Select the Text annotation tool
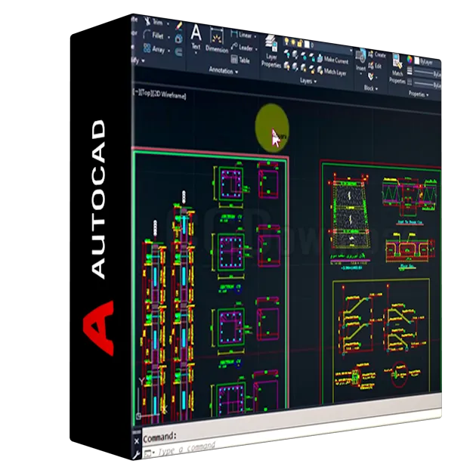Image resolution: width=476 pixels, height=476 pixels. pyautogui.click(x=196, y=38)
